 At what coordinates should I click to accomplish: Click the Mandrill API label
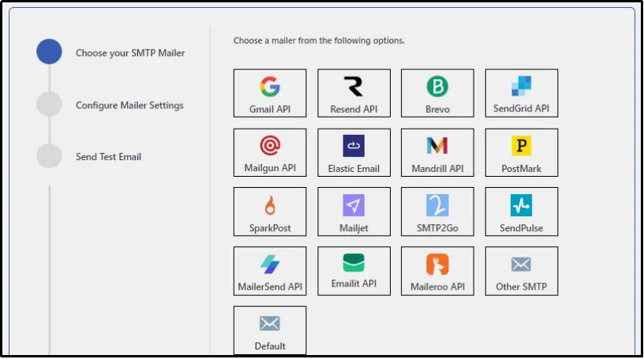pos(437,169)
